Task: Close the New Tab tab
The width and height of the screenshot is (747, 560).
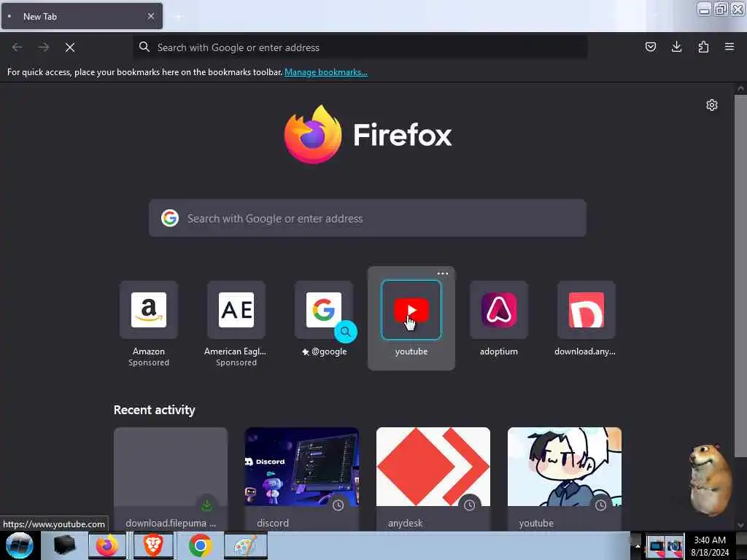Action: [151, 16]
